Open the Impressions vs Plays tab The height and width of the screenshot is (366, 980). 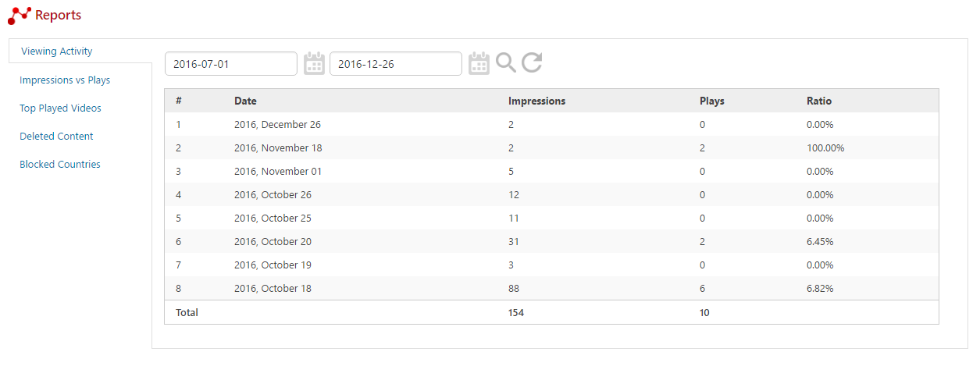[x=65, y=80]
